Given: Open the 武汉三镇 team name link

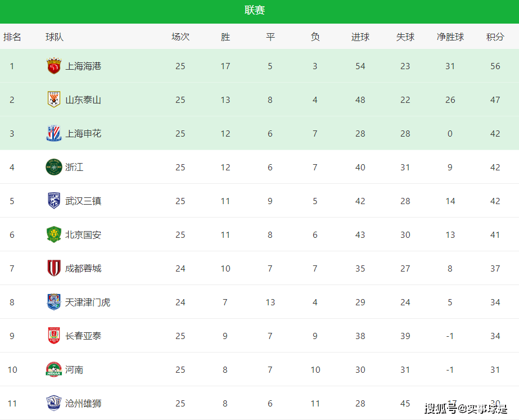Looking at the screenshot, I should [x=83, y=201].
